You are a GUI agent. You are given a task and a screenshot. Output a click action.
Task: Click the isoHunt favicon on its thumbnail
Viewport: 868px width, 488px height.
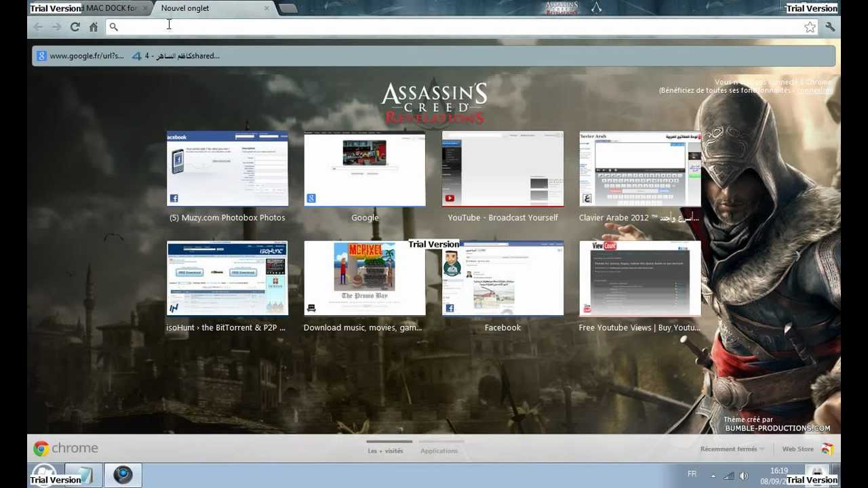tap(174, 308)
